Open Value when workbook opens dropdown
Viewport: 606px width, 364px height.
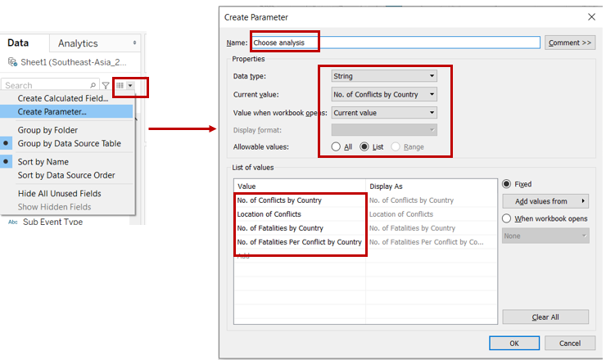383,112
